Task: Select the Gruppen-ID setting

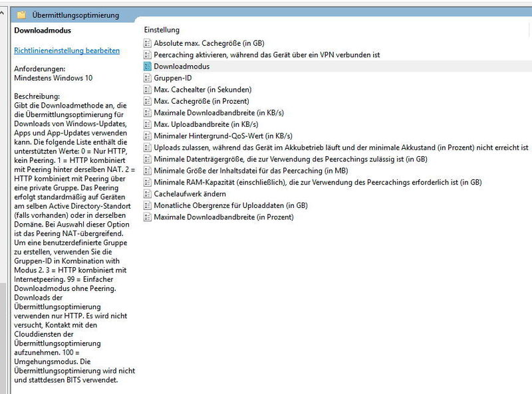Action: point(174,78)
